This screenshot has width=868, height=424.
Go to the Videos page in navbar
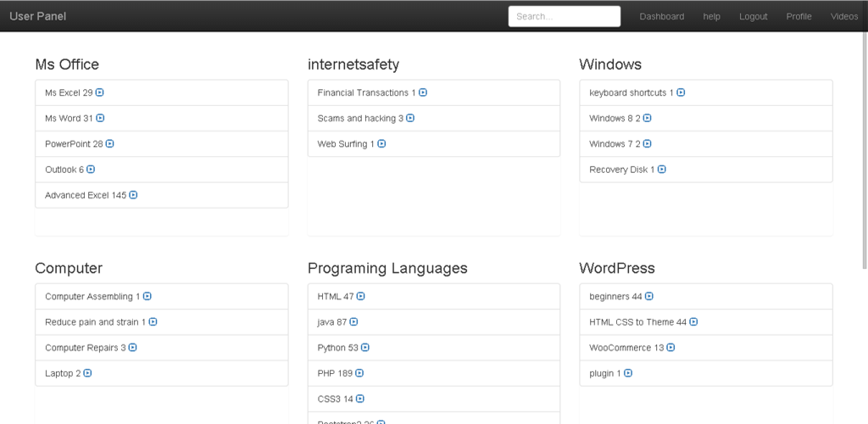[x=843, y=16]
